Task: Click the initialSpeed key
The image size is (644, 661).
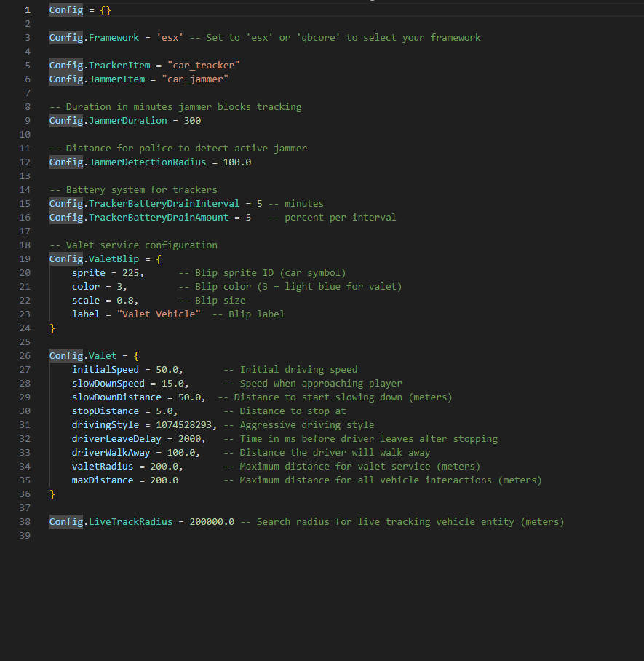Action: (106, 370)
